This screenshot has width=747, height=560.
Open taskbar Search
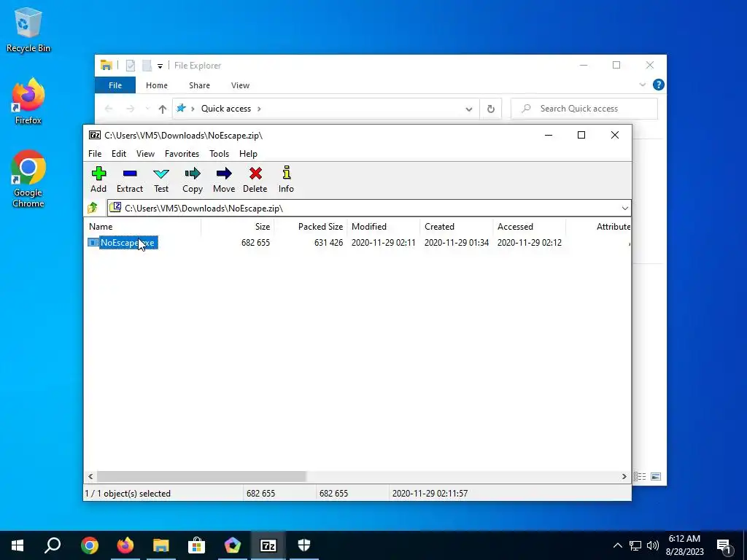click(53, 545)
